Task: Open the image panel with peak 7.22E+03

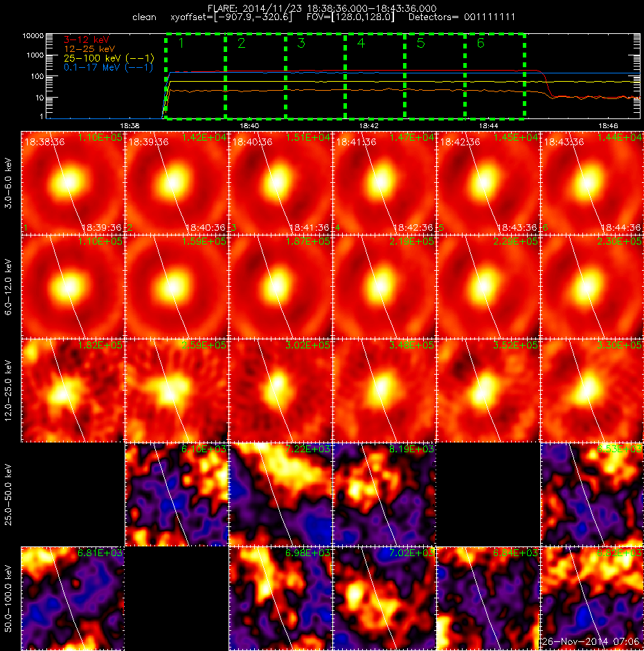Action: [280, 494]
